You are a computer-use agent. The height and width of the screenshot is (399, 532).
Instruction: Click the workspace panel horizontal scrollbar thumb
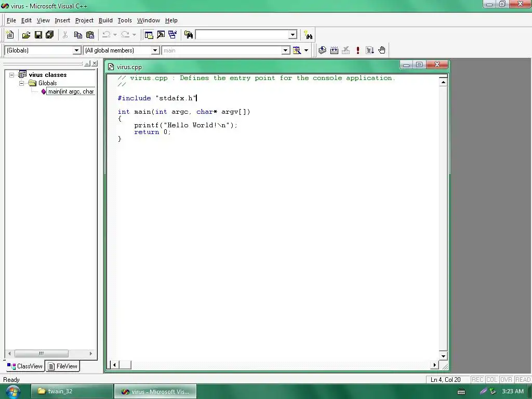[42, 353]
